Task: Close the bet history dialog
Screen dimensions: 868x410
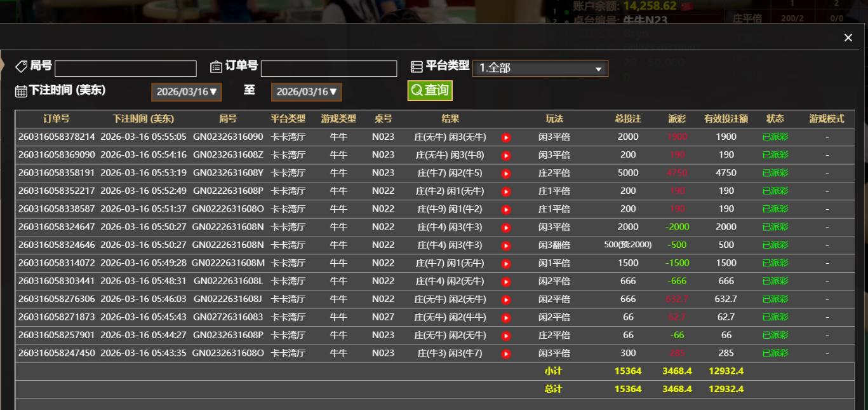Action: (848, 38)
